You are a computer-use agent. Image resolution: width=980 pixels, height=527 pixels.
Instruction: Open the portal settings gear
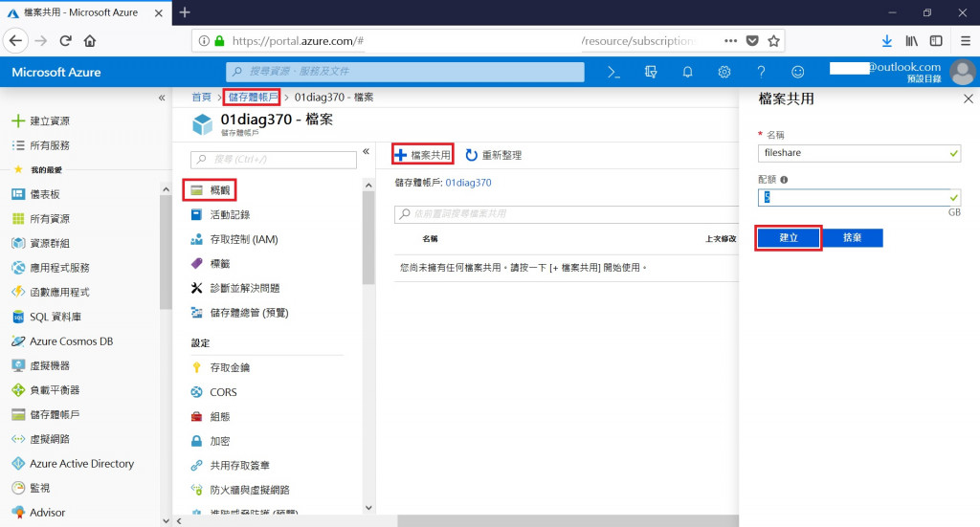pyautogui.click(x=724, y=73)
